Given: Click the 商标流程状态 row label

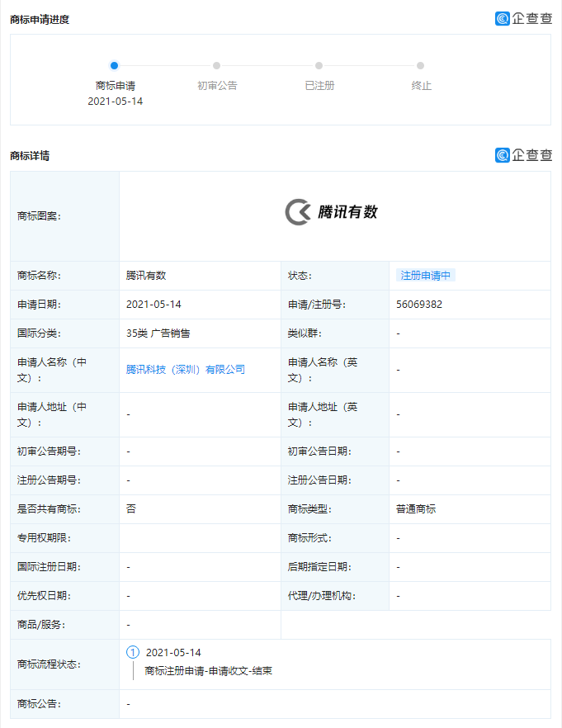Looking at the screenshot, I should pyautogui.click(x=50, y=664).
